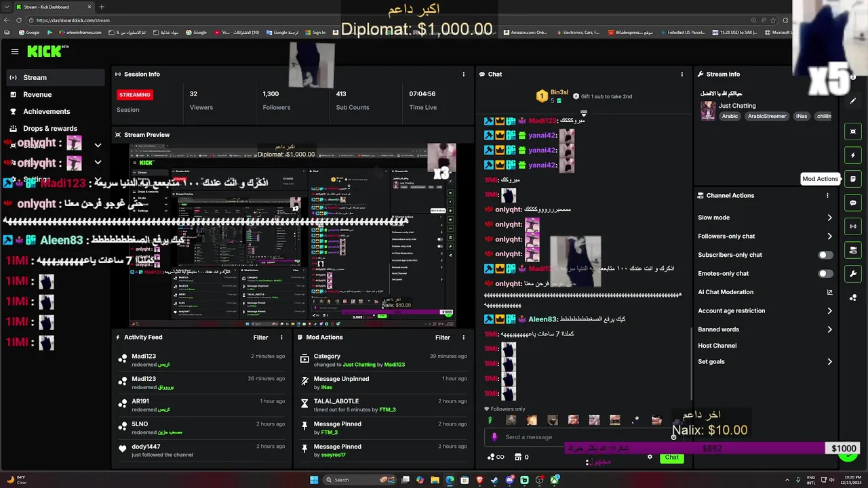Viewport: 868px width, 488px height.
Task: Open Session Info three-dot menu
Action: tap(464, 74)
